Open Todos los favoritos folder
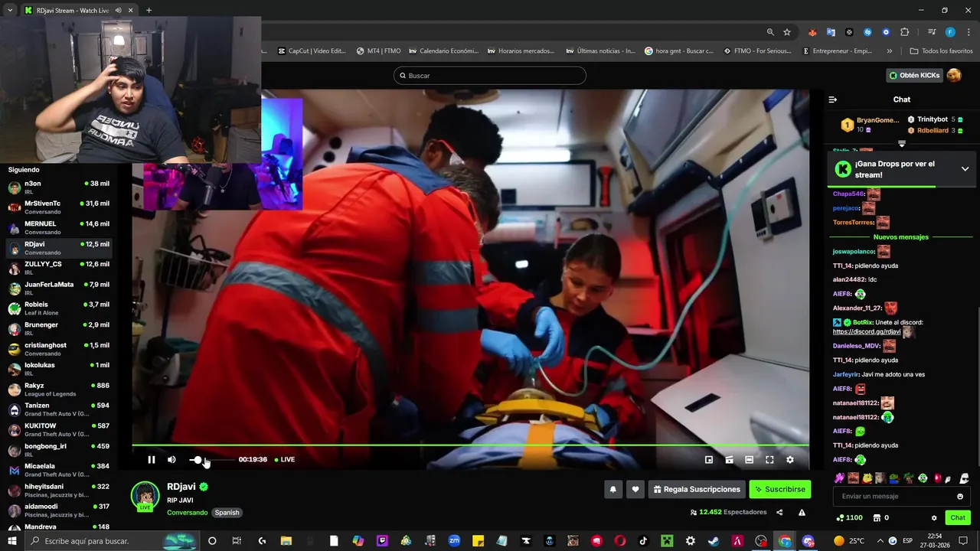The width and height of the screenshot is (980, 551). click(941, 51)
